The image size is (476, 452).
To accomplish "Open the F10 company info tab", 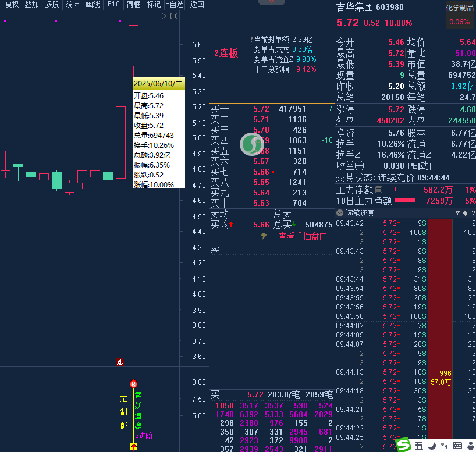I will pos(113,5).
